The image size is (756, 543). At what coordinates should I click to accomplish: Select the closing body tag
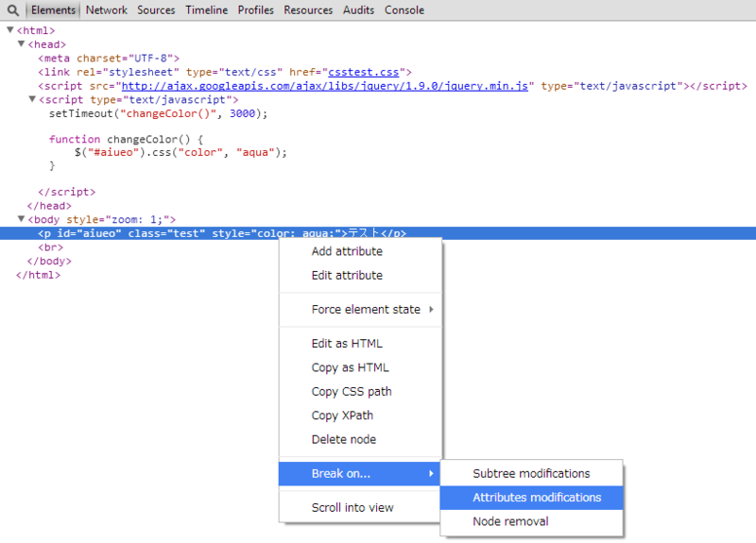tap(49, 262)
